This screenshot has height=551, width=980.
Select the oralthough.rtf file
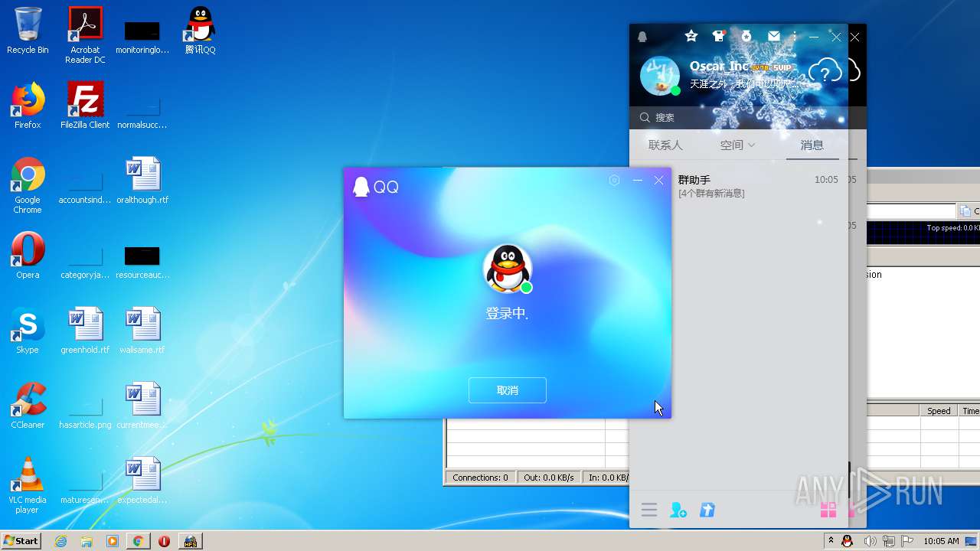coord(142,181)
